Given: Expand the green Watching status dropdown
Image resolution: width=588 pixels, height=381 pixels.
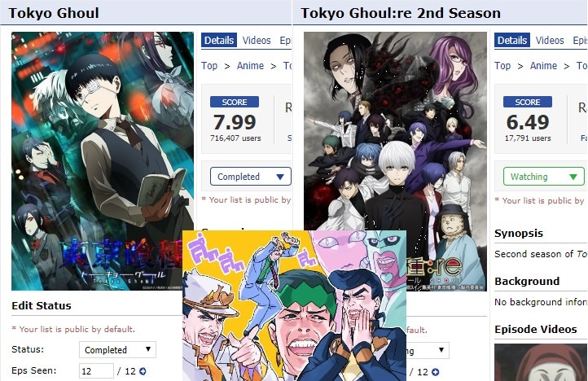Looking at the screenshot, I should (x=543, y=177).
